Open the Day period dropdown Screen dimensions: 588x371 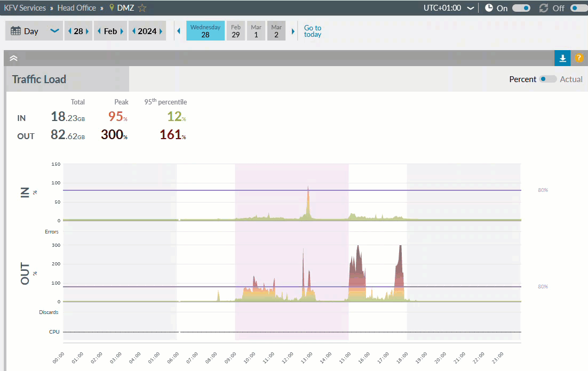pyautogui.click(x=54, y=31)
